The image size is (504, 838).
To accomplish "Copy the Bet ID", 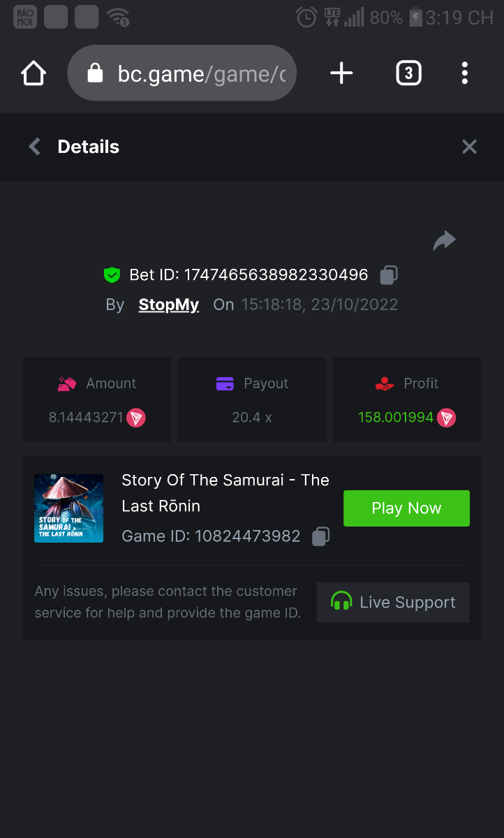I will coord(389,275).
